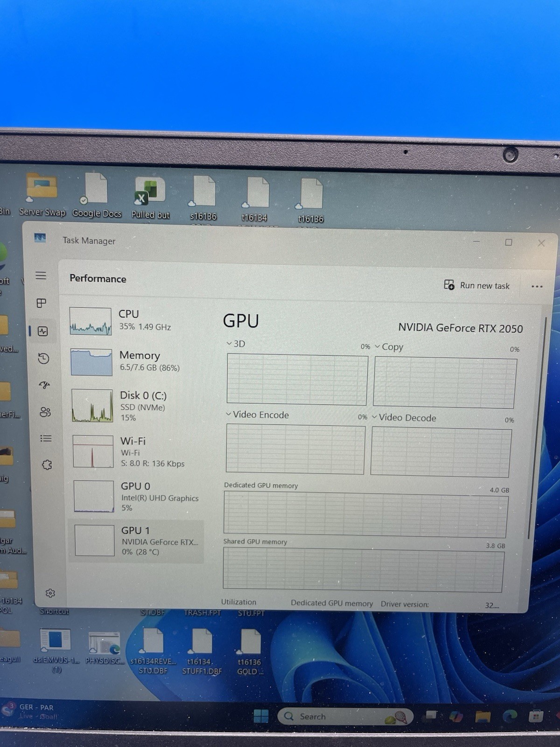Open the App history icon in sidebar
560x747 pixels.
pyautogui.click(x=43, y=359)
